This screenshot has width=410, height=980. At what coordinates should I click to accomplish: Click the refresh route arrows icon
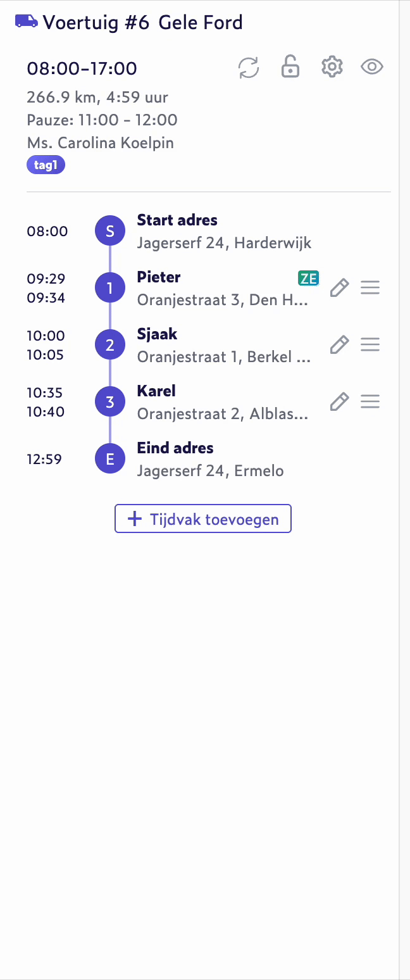(249, 68)
